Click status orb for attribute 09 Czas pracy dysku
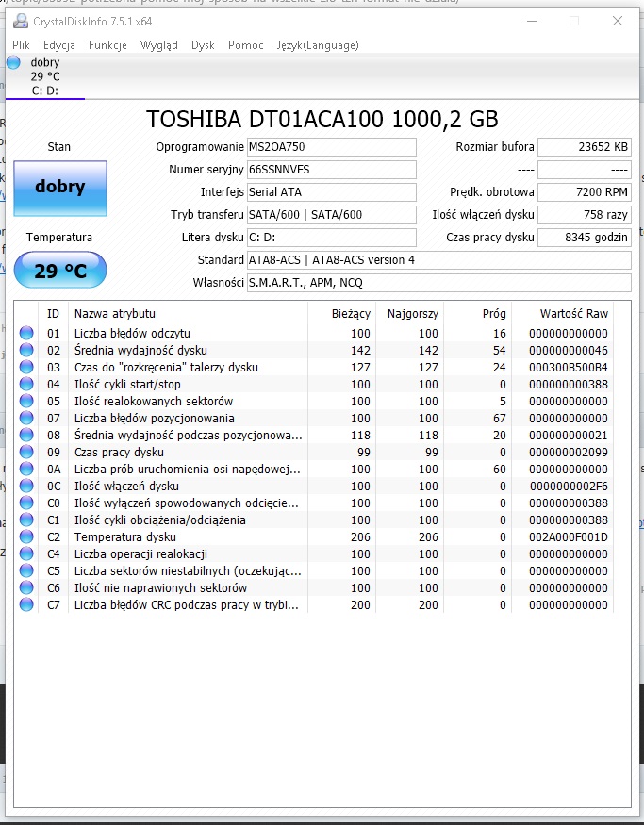The width and height of the screenshot is (644, 825). coord(26,452)
